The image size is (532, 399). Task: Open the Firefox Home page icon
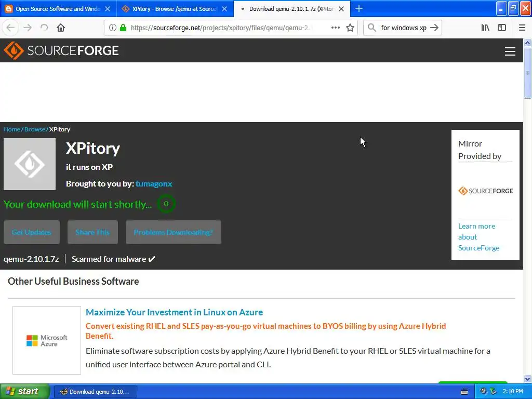click(x=61, y=28)
